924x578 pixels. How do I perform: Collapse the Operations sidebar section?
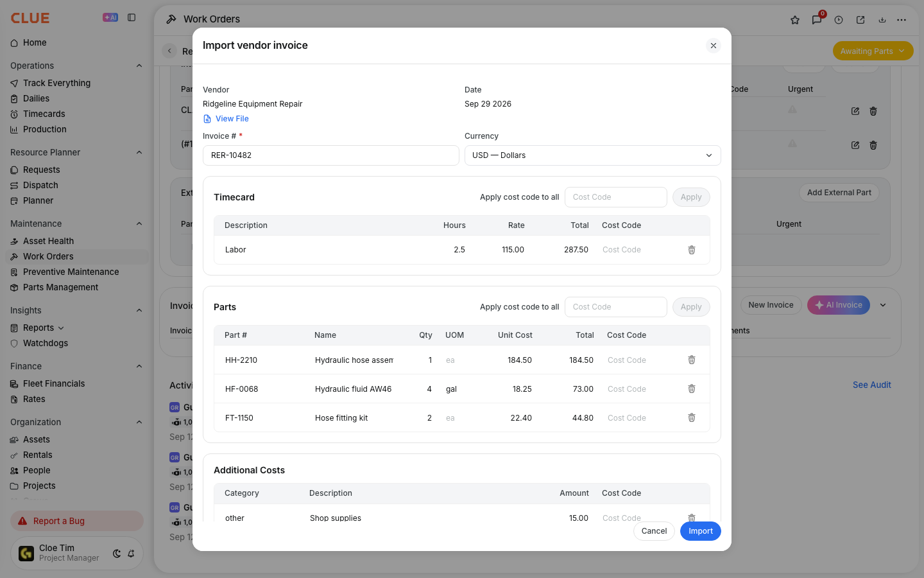click(x=139, y=66)
